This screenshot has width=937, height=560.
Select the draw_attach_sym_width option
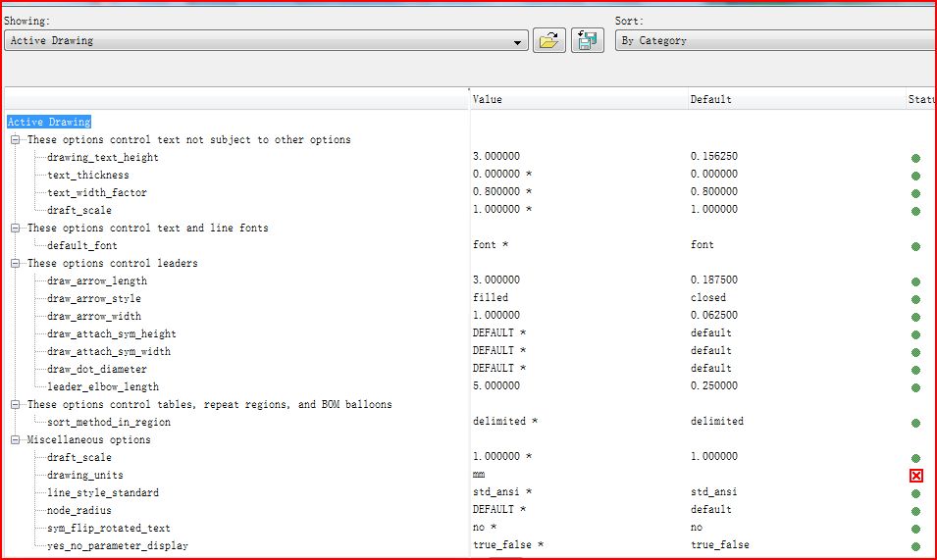click(109, 352)
